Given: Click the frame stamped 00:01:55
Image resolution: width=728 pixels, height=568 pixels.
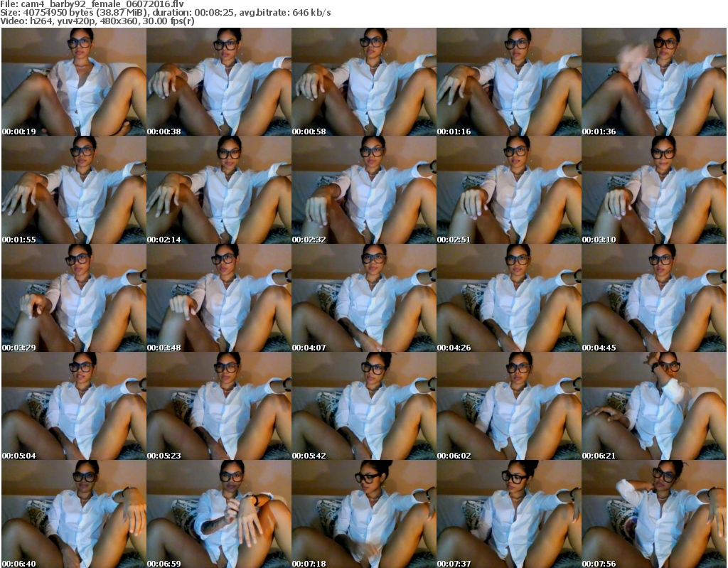Looking at the screenshot, I should click(73, 190).
